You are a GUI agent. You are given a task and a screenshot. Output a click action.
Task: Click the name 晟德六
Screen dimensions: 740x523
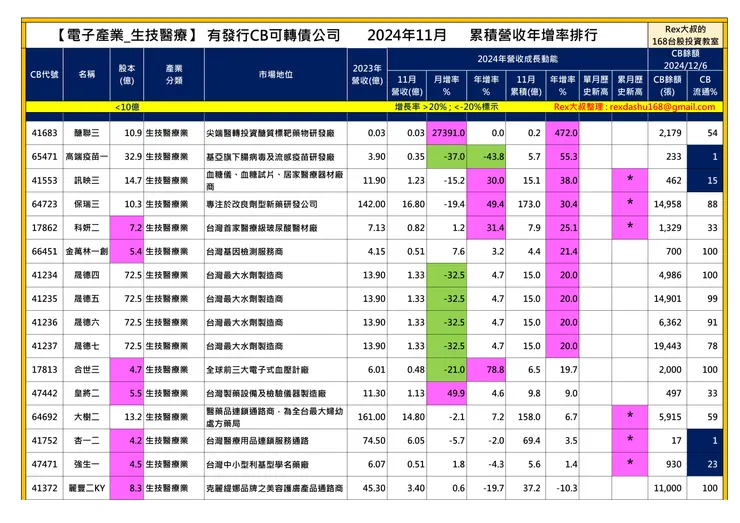point(87,322)
